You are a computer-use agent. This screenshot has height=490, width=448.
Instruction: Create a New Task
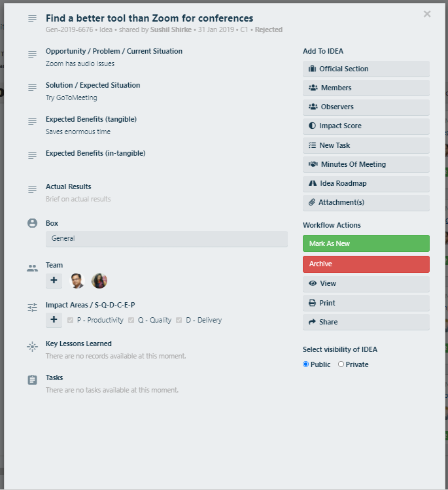point(366,145)
